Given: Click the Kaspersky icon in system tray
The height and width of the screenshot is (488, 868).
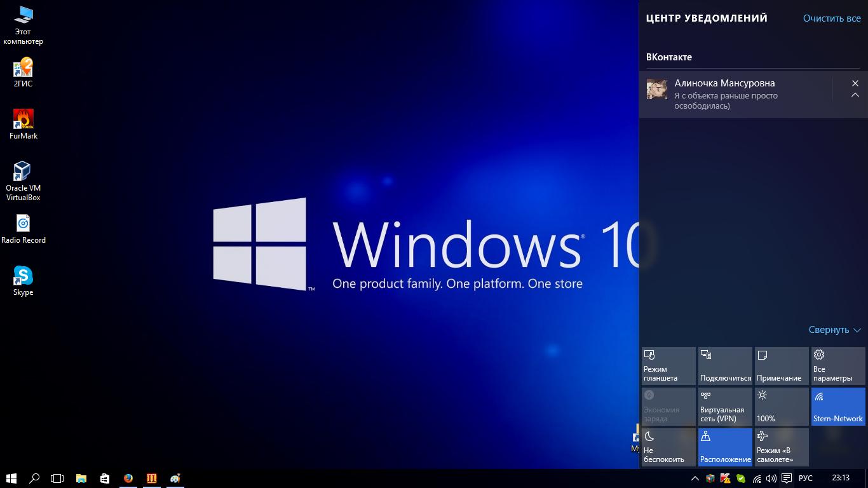Looking at the screenshot, I should coord(725,478).
